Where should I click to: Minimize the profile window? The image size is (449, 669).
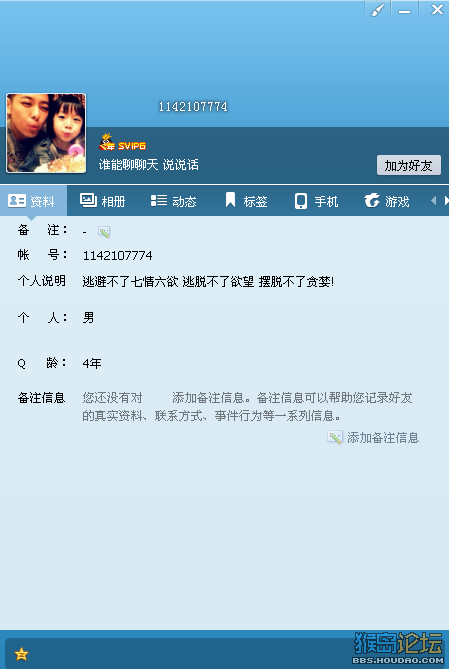click(x=404, y=10)
